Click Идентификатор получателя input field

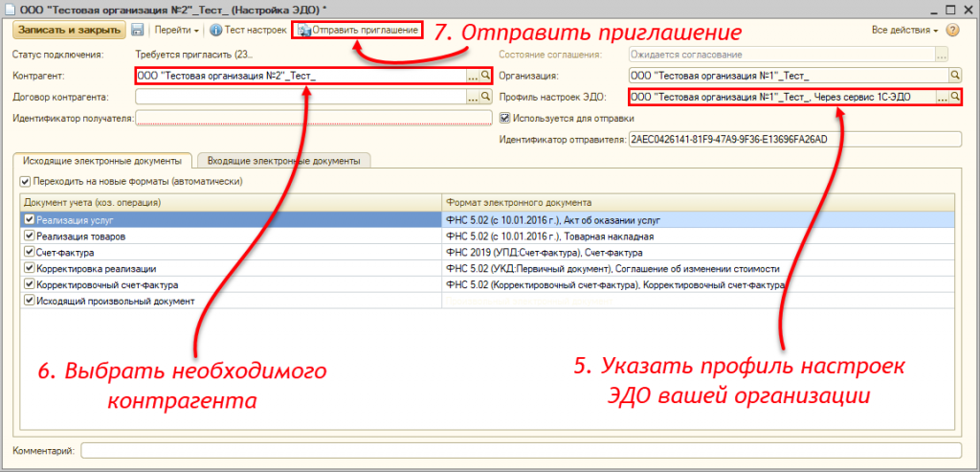tap(314, 118)
